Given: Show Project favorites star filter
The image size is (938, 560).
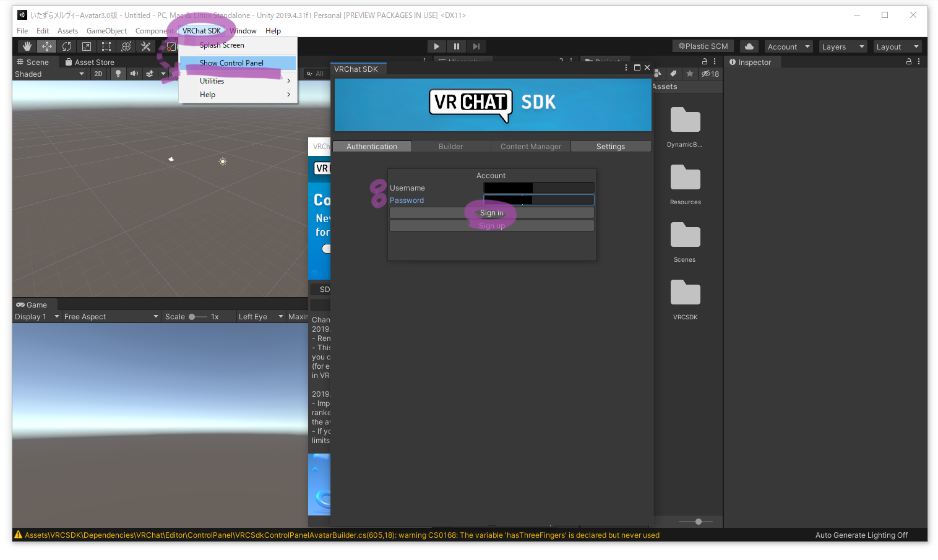Looking at the screenshot, I should pyautogui.click(x=689, y=74).
